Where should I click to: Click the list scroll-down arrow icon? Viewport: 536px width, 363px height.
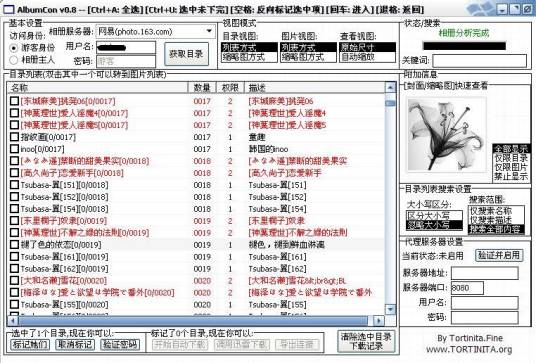(x=390, y=309)
